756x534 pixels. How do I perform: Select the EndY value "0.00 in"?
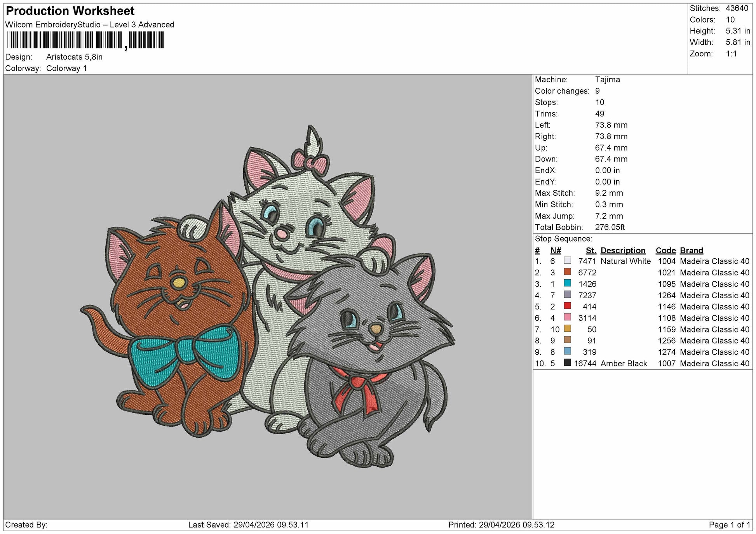608,182
